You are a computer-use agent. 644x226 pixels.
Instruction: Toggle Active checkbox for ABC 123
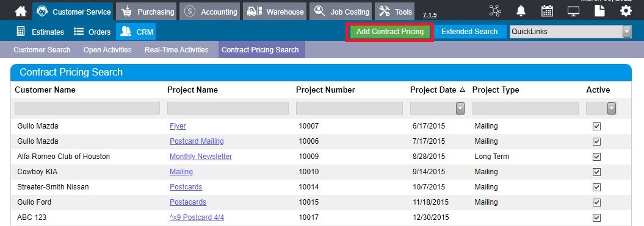point(597,218)
